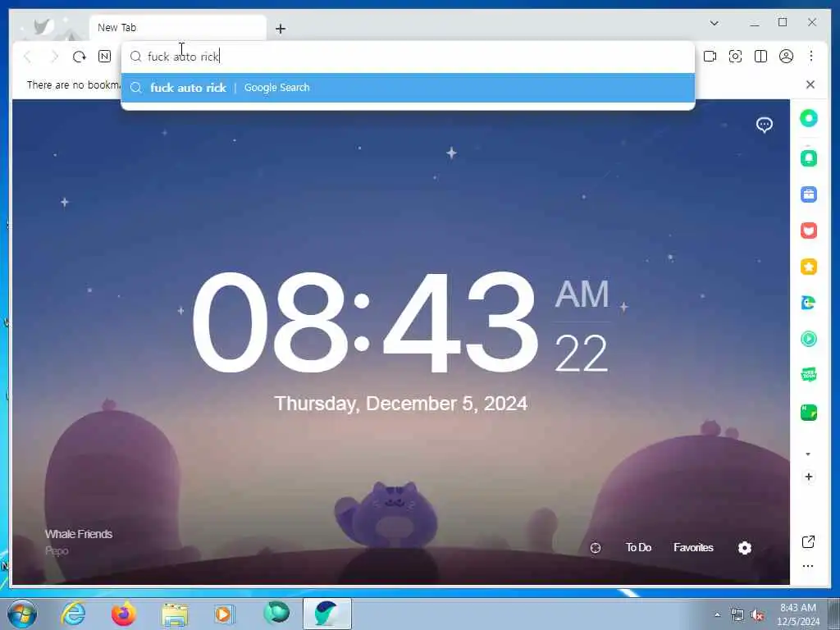Open sidebar options via the bottom ellipsis
Viewport: 840px width, 630px height.
(808, 566)
